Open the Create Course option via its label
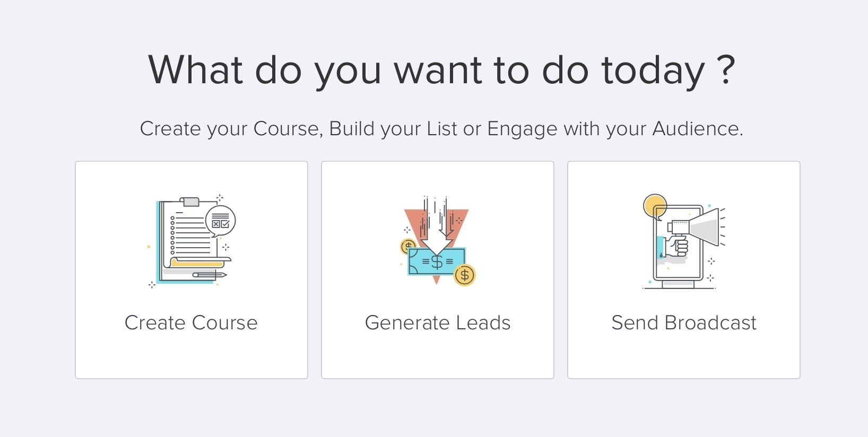 click(191, 322)
